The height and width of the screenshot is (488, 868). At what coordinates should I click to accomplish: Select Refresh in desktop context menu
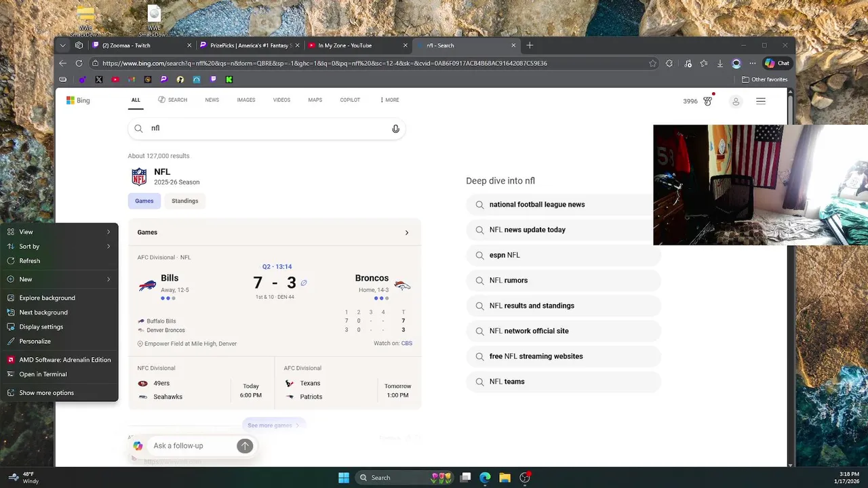click(x=59, y=261)
